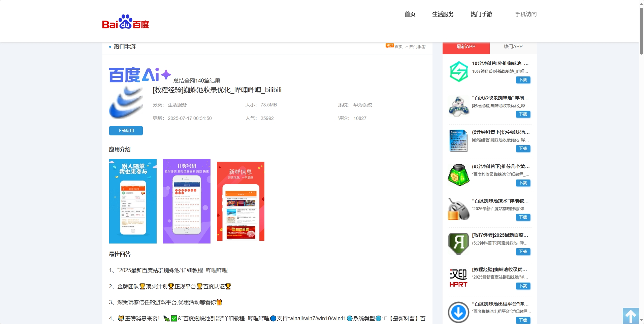The width and height of the screenshot is (644, 324).
Task: Click 下载 for “百度秒收录蜘蛛池”详细
Action: (x=523, y=114)
